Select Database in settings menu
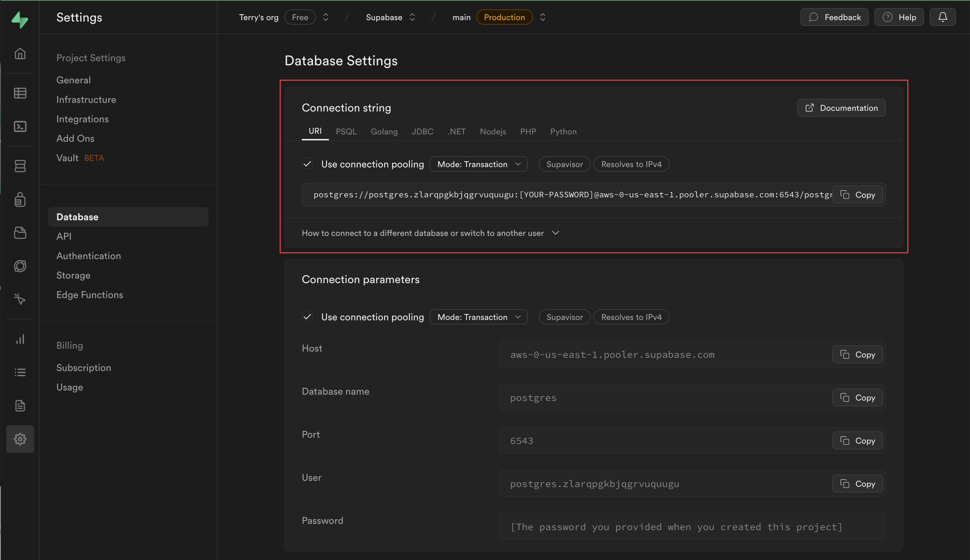 [x=128, y=216]
